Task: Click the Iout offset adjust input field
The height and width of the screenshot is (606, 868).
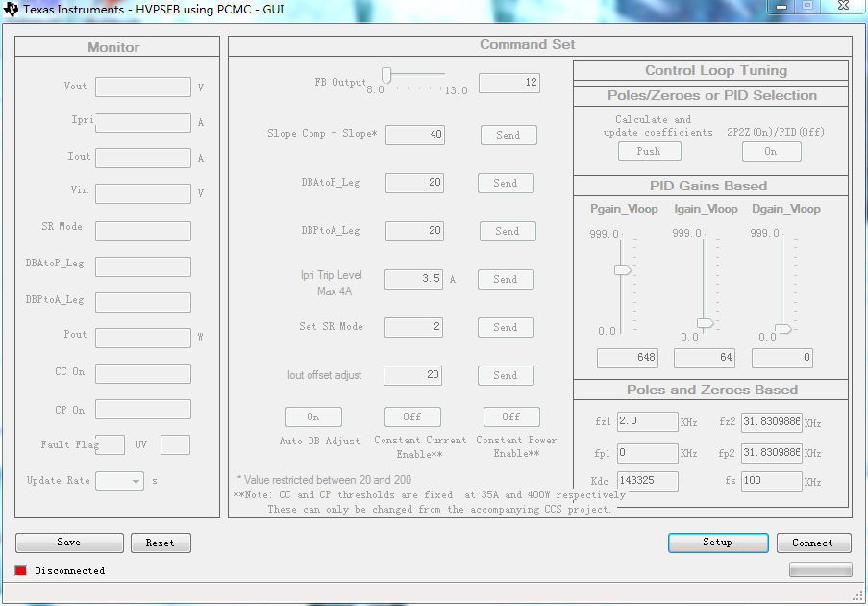Action: click(x=413, y=375)
